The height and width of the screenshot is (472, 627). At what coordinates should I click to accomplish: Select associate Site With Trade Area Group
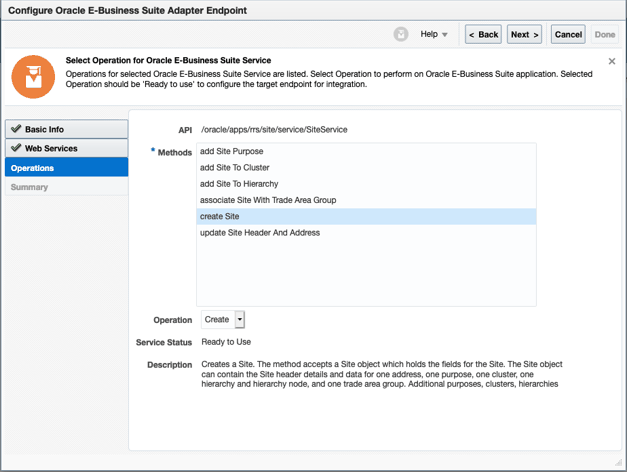pyautogui.click(x=268, y=200)
